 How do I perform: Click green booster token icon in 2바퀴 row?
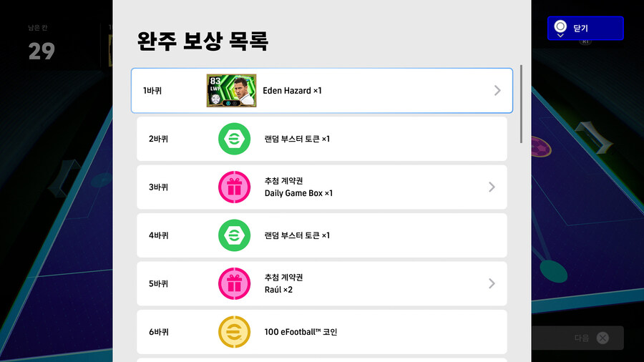tap(234, 139)
